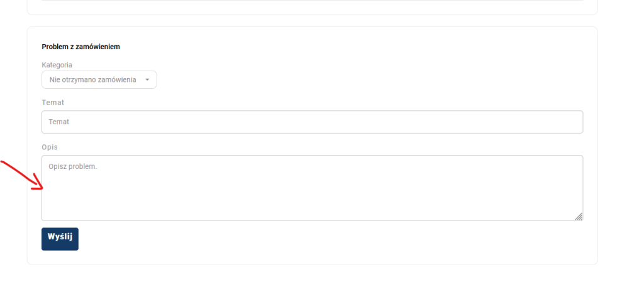This screenshot has width=644, height=286.
Task: Click the red arrow's tail line
Action: pos(13,168)
